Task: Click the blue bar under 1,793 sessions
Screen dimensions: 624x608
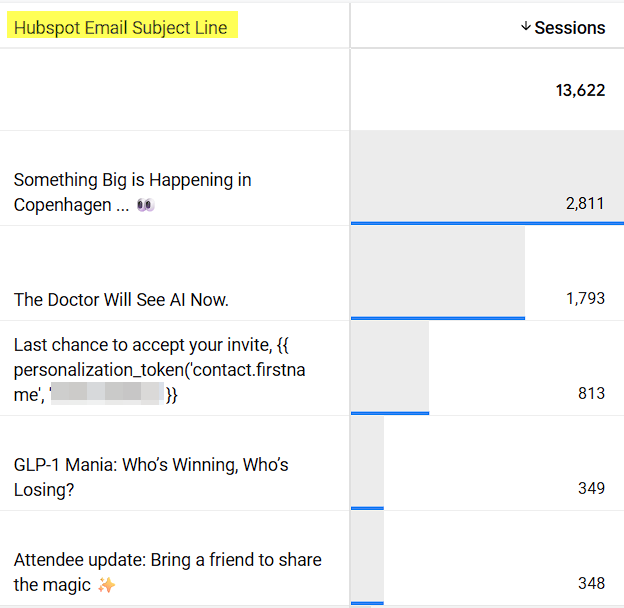Action: [x=438, y=318]
